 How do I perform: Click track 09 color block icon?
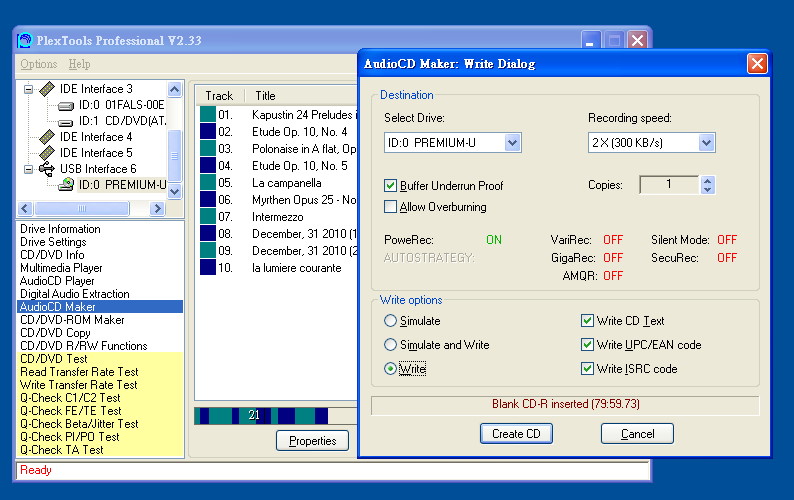tap(208, 250)
